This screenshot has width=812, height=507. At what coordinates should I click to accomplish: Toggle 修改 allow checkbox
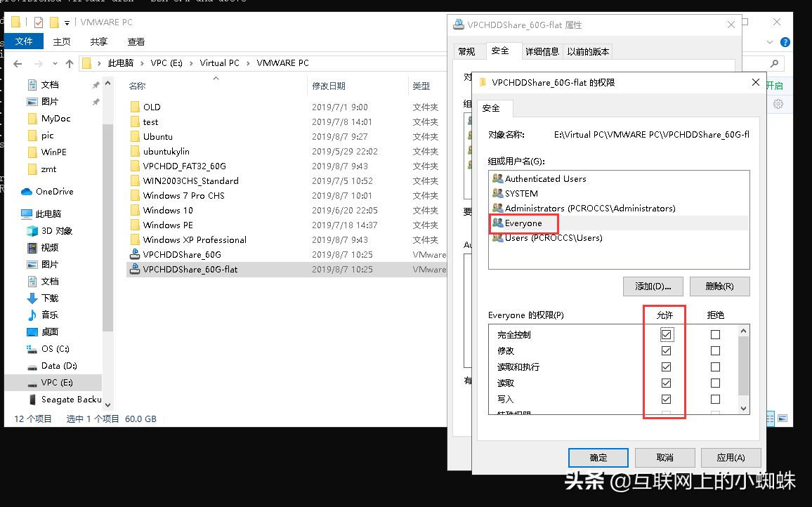666,350
